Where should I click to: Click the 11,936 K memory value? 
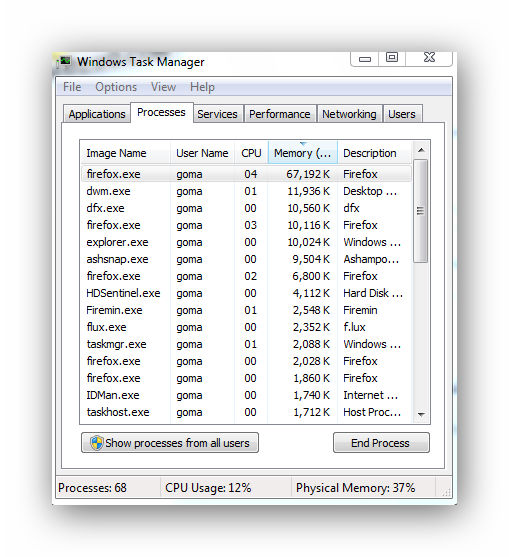point(308,191)
